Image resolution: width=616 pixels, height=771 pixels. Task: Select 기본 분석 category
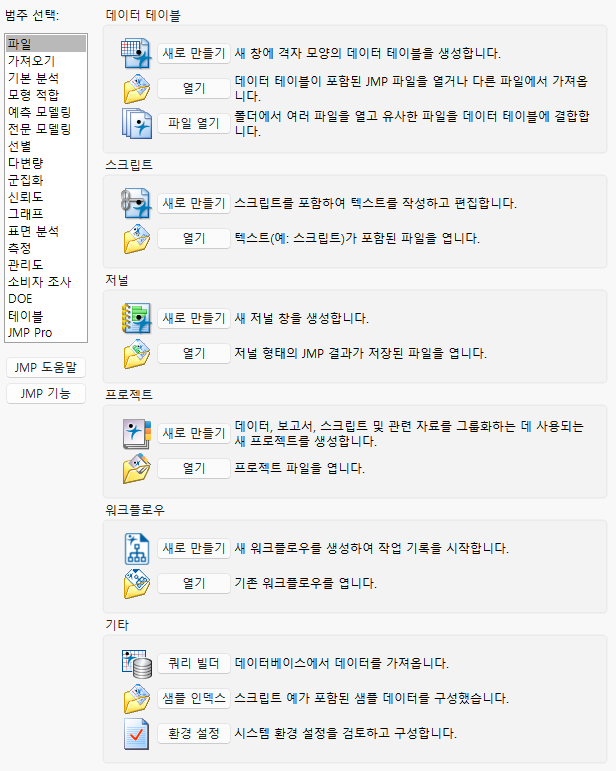click(46, 78)
